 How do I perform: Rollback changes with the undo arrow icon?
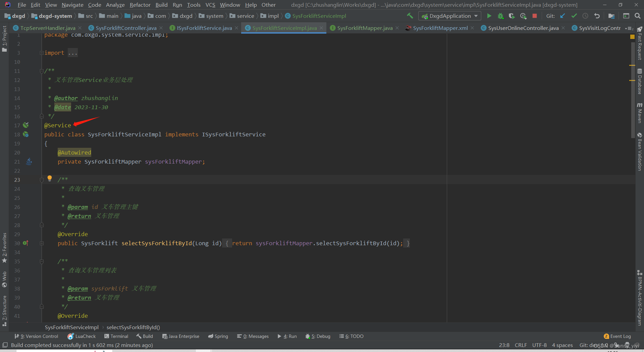coord(597,16)
